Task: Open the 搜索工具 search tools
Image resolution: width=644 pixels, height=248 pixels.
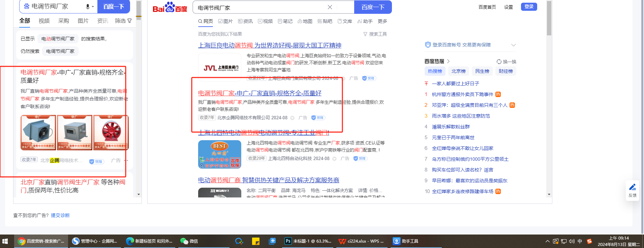Action: click(x=375, y=34)
